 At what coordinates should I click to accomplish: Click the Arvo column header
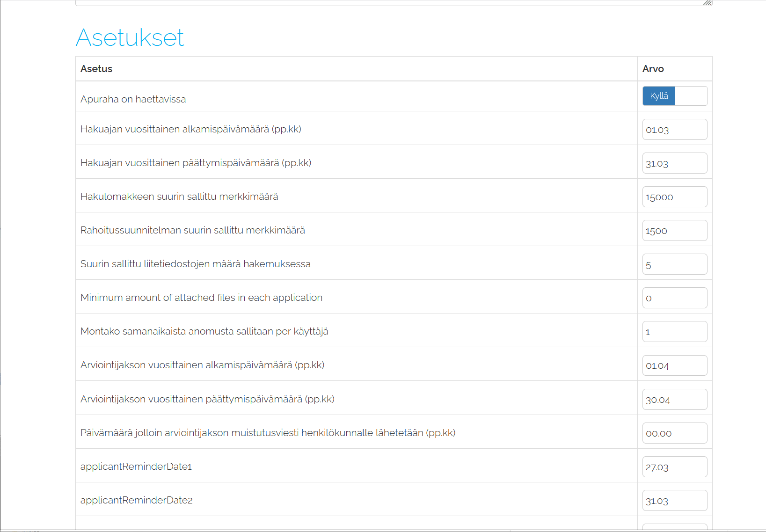pos(653,69)
